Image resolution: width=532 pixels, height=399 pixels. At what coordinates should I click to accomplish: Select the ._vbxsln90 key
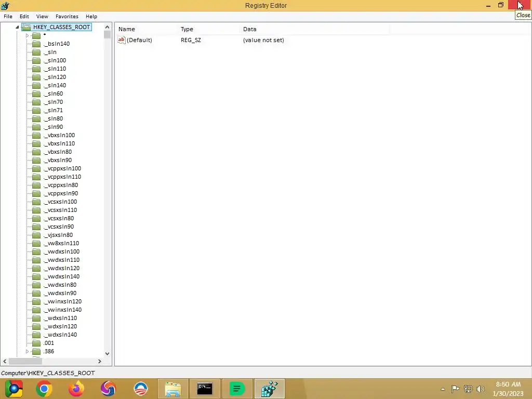coord(58,160)
